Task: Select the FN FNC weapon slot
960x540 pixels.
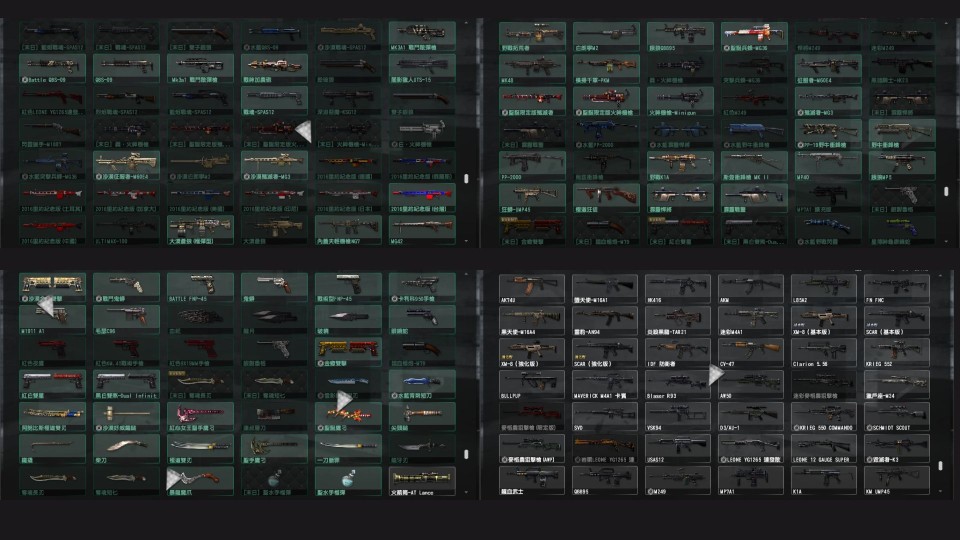Action: point(897,289)
